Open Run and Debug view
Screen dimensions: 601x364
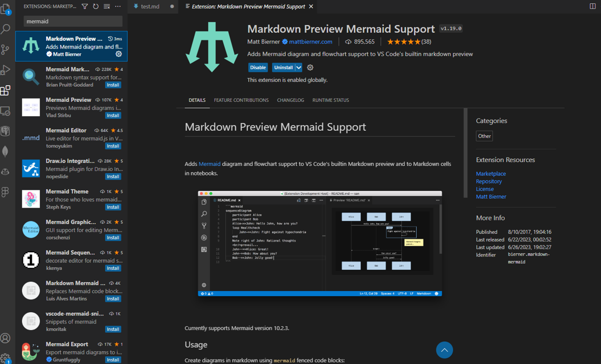pyautogui.click(x=6, y=70)
